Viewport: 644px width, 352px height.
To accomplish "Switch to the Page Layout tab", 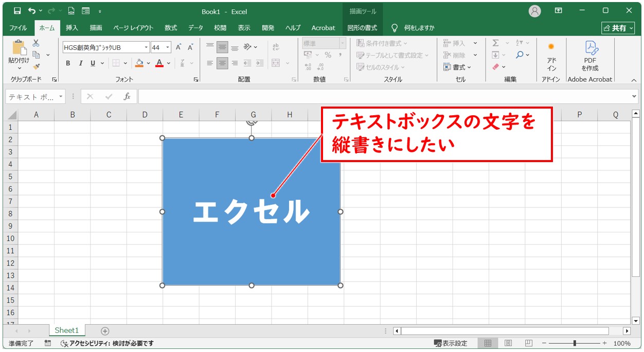I will click(134, 28).
